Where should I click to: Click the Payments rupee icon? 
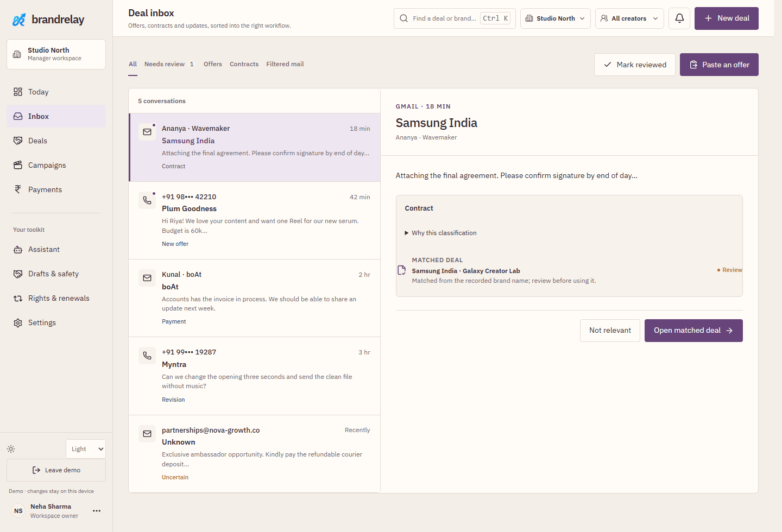pos(18,189)
